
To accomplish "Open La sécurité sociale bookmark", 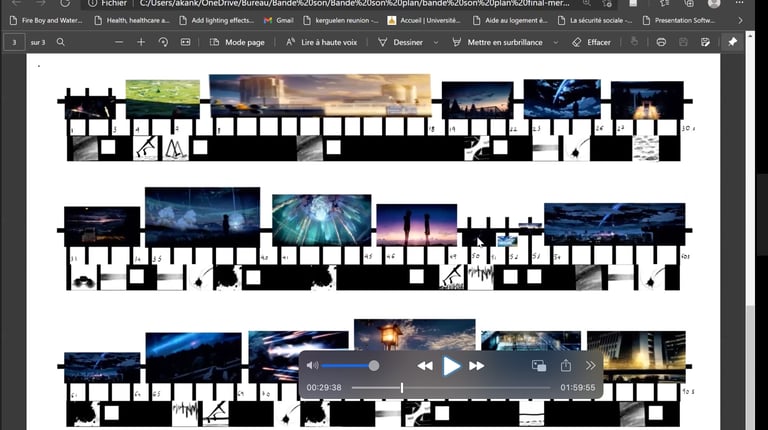I will pyautogui.click(x=596, y=21).
